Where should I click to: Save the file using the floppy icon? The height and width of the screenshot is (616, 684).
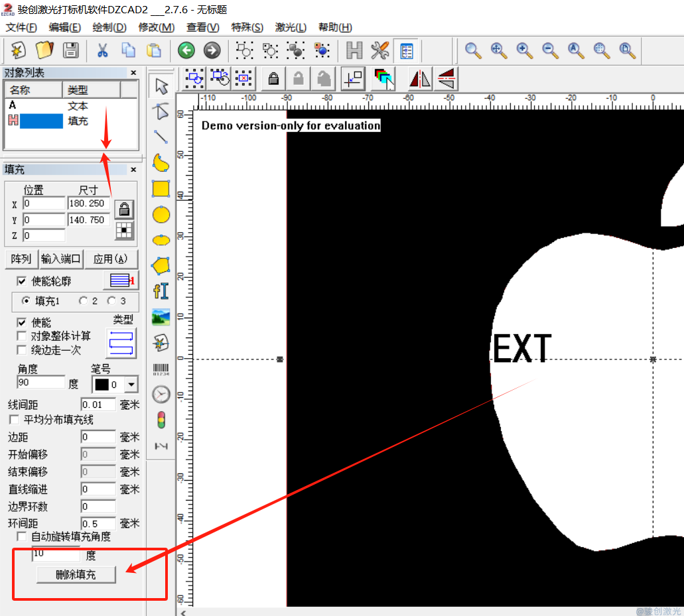(x=70, y=50)
